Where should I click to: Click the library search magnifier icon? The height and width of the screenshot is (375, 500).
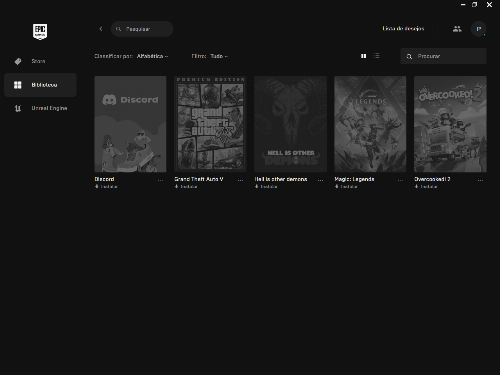click(x=409, y=57)
